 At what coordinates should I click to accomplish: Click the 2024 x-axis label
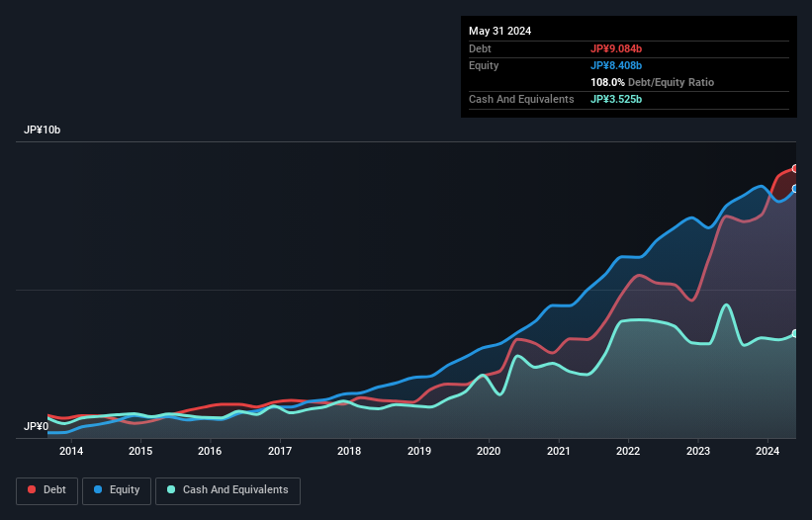click(x=767, y=451)
